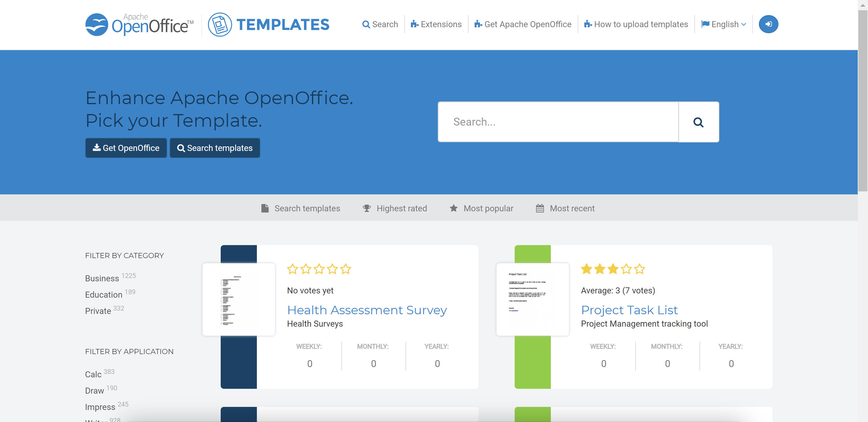Click the login icon in header
This screenshot has height=422, width=868.
(768, 24)
